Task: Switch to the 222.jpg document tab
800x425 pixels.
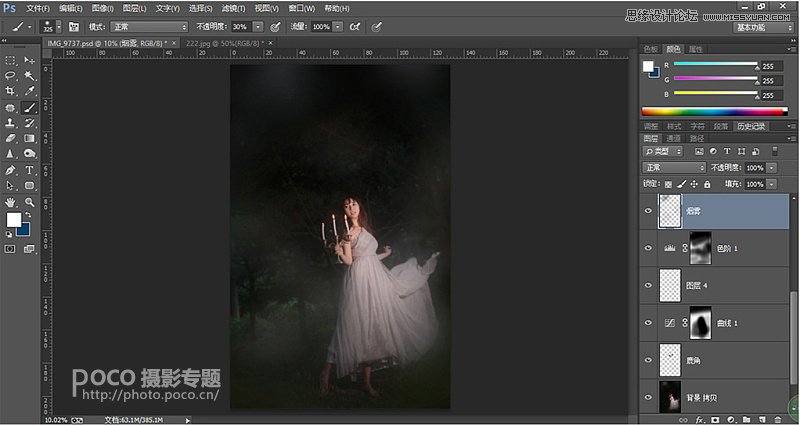Action: (x=225, y=43)
